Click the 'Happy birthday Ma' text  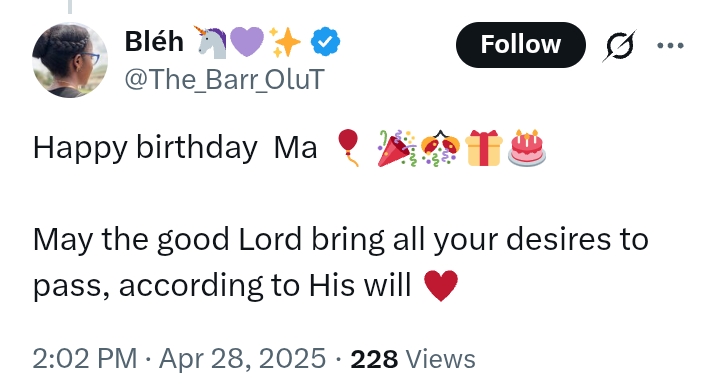coord(175,148)
